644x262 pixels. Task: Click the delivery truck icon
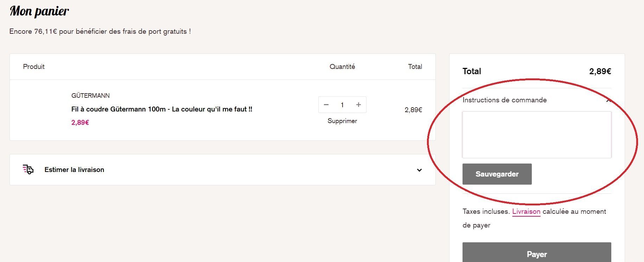click(28, 170)
